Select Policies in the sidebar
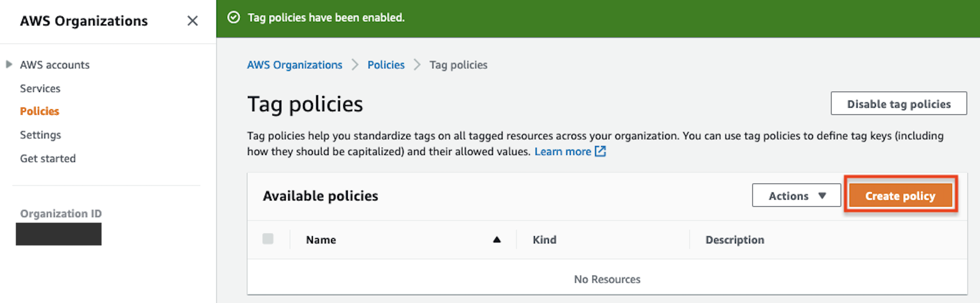The height and width of the screenshot is (303, 980). (x=39, y=111)
